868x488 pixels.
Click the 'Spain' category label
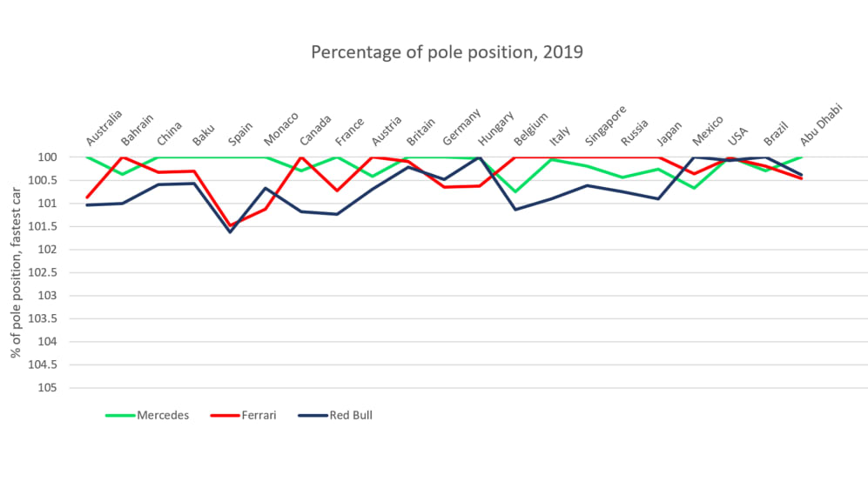coord(241,133)
